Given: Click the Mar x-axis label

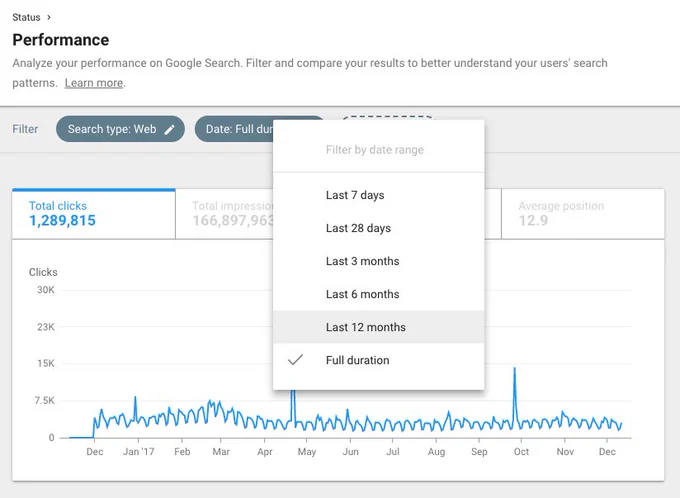Looking at the screenshot, I should pyautogui.click(x=221, y=452).
